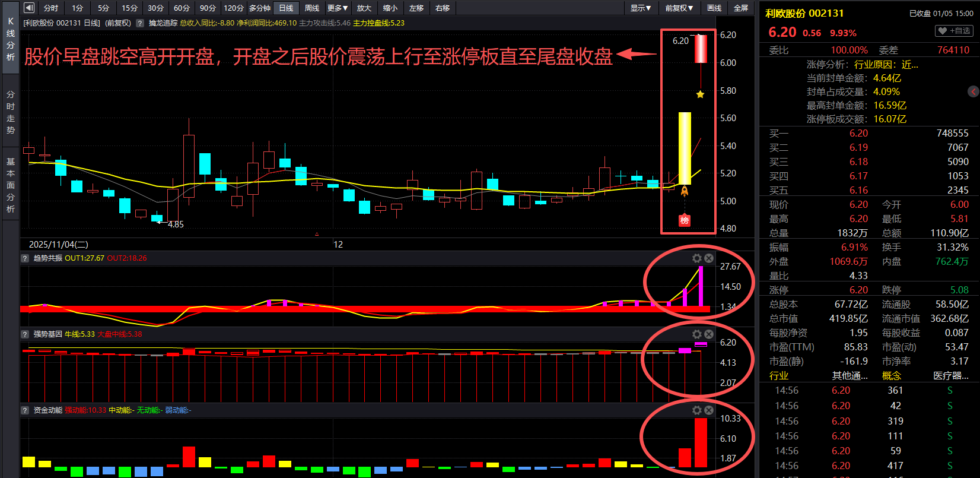Open help for the 趋势共振 indicator
Viewport: 980px width, 478px height.
click(x=25, y=258)
